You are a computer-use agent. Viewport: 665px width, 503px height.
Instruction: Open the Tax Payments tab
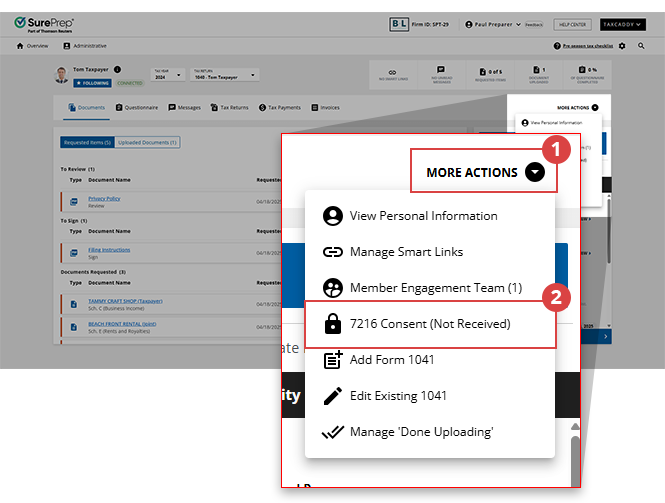(x=280, y=107)
